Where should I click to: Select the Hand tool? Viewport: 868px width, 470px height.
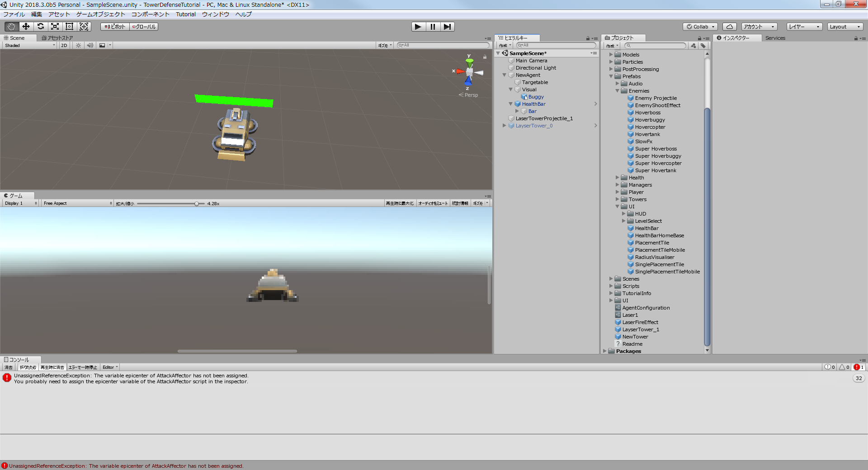pos(11,27)
